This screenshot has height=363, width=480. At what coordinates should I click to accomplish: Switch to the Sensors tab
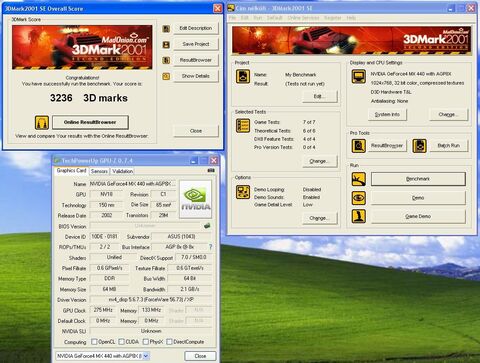(x=99, y=171)
